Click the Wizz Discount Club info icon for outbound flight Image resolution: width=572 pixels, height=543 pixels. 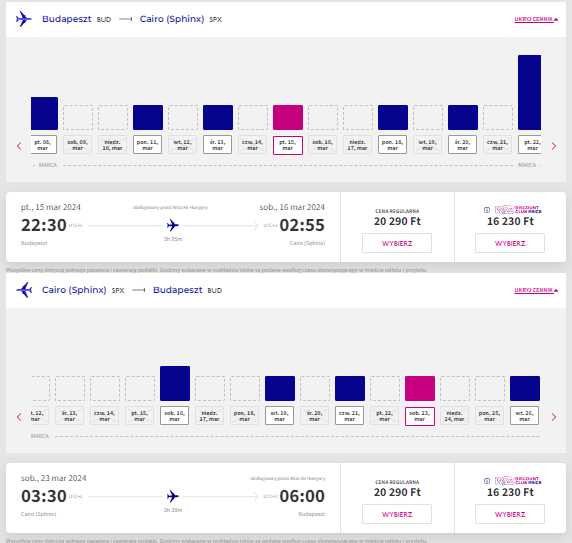click(487, 210)
